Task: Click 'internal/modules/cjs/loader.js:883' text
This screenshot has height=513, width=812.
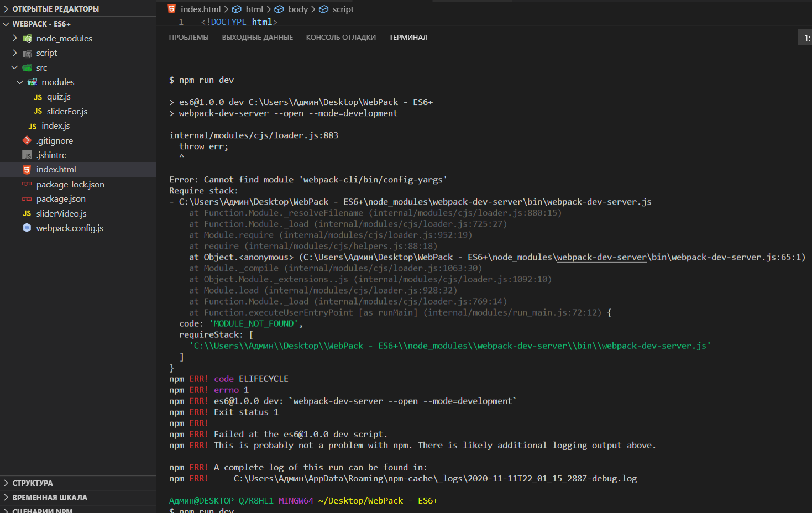Action: [x=254, y=135]
